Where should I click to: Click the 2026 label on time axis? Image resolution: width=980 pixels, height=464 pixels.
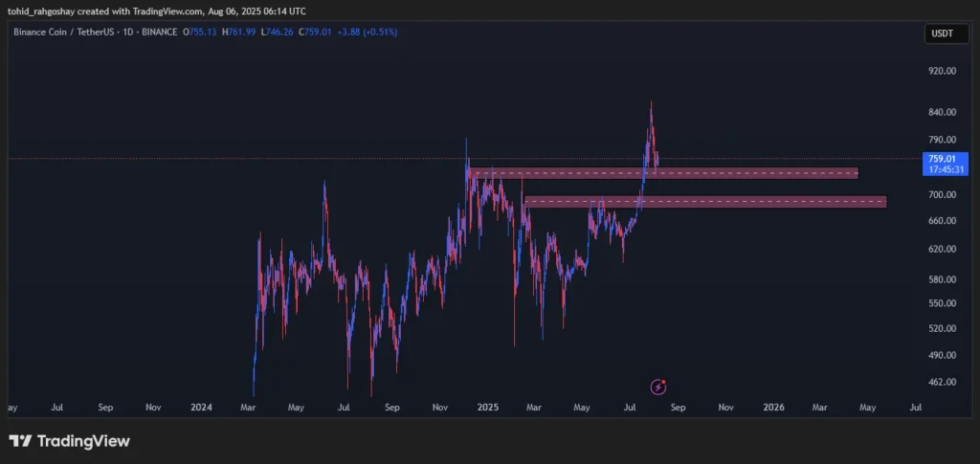click(773, 408)
